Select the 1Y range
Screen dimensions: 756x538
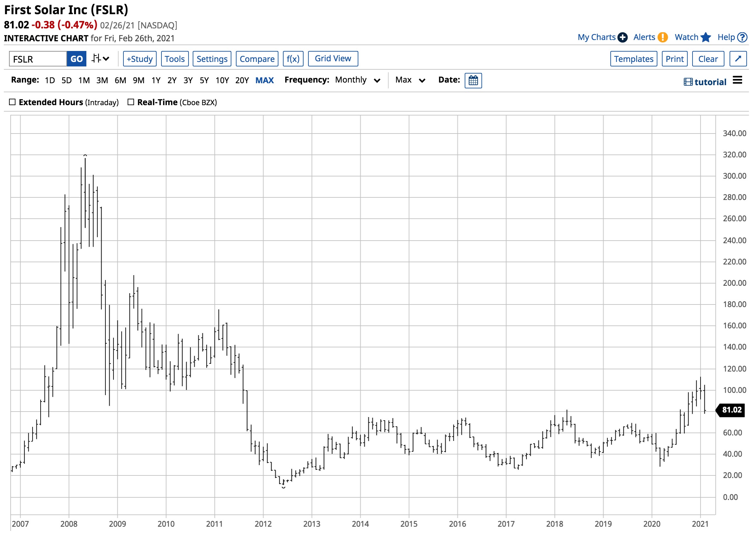tap(156, 81)
